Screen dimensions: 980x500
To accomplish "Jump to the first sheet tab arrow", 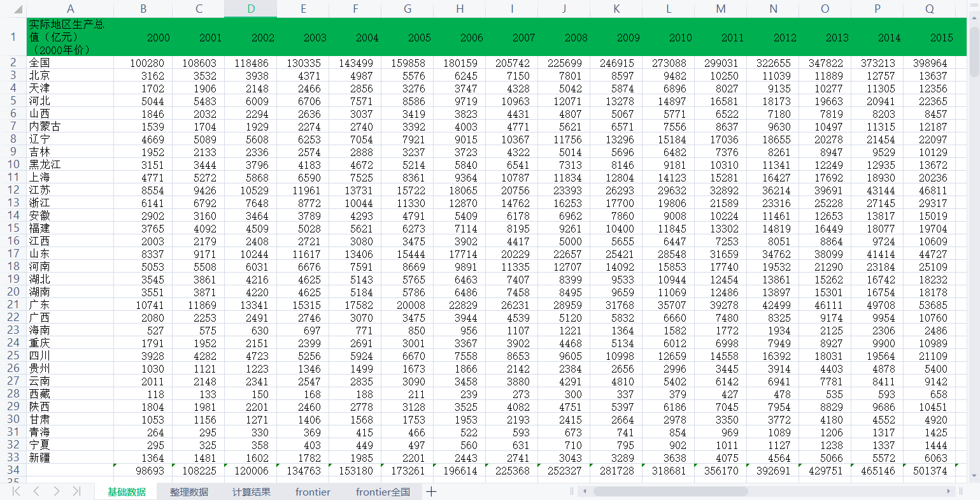I will pyautogui.click(x=17, y=491).
